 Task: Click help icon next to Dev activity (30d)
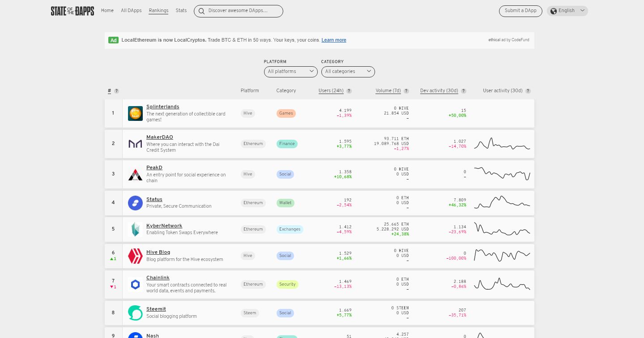tap(464, 91)
